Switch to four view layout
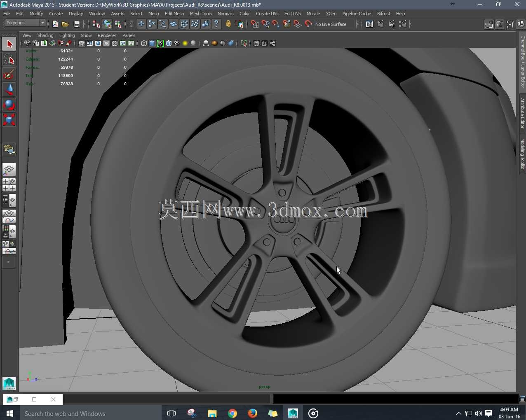Image resolution: width=526 pixels, height=420 pixels. pos(9,185)
